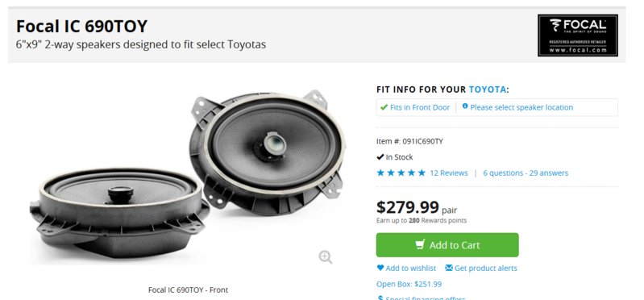Click the dollar sign icon for special financing
The height and width of the screenshot is (300, 644).
coord(380,298)
